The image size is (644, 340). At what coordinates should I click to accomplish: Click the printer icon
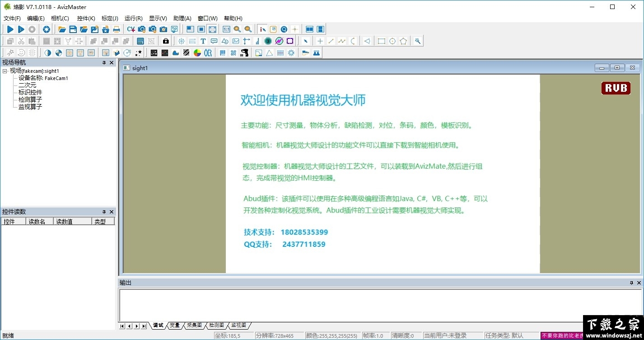coord(117,29)
